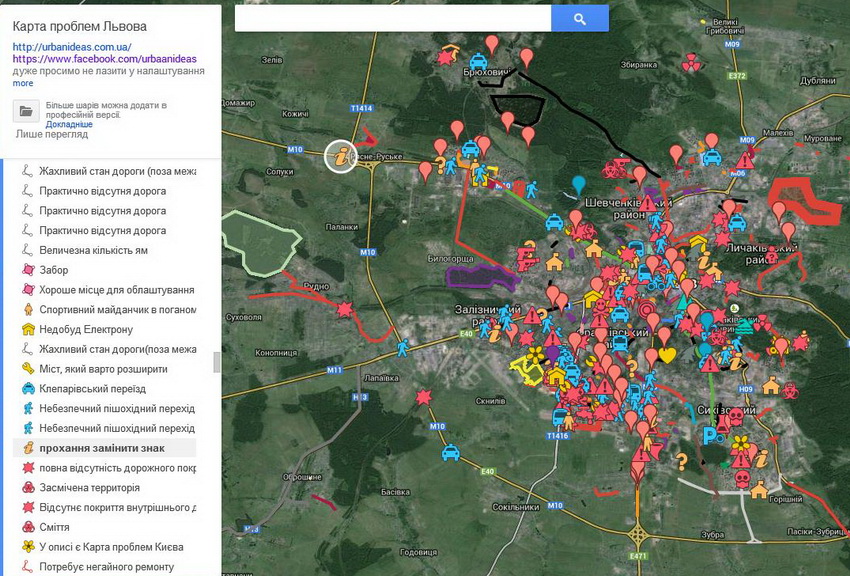Select the light green outlined area near Паланки
This screenshot has height=576, width=850.
261,242
